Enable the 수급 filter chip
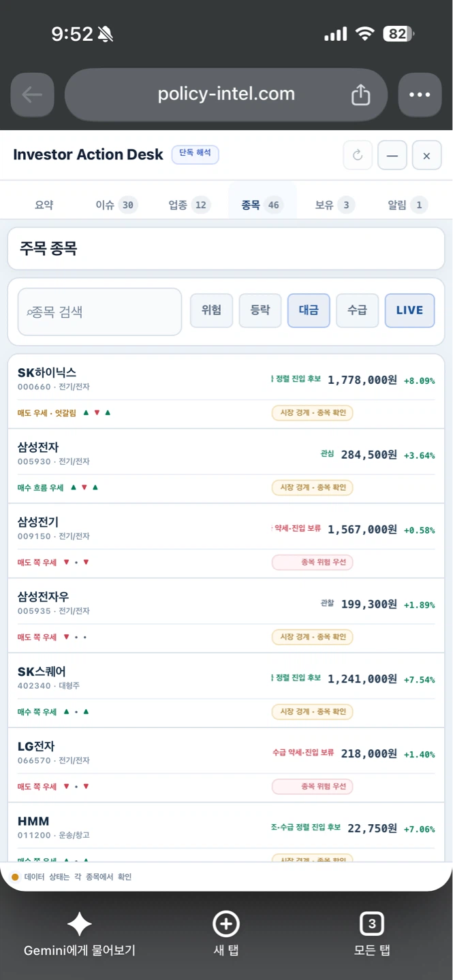 point(358,310)
